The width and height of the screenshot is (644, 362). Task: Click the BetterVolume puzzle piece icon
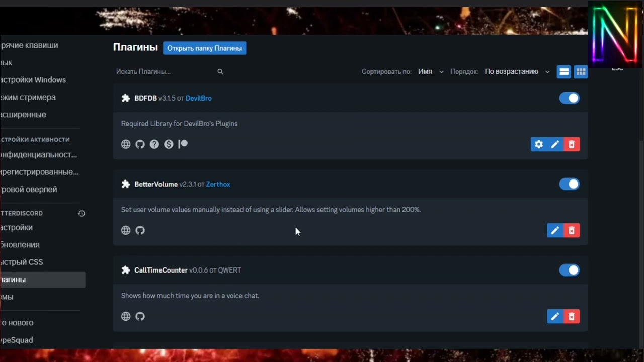pyautogui.click(x=126, y=184)
